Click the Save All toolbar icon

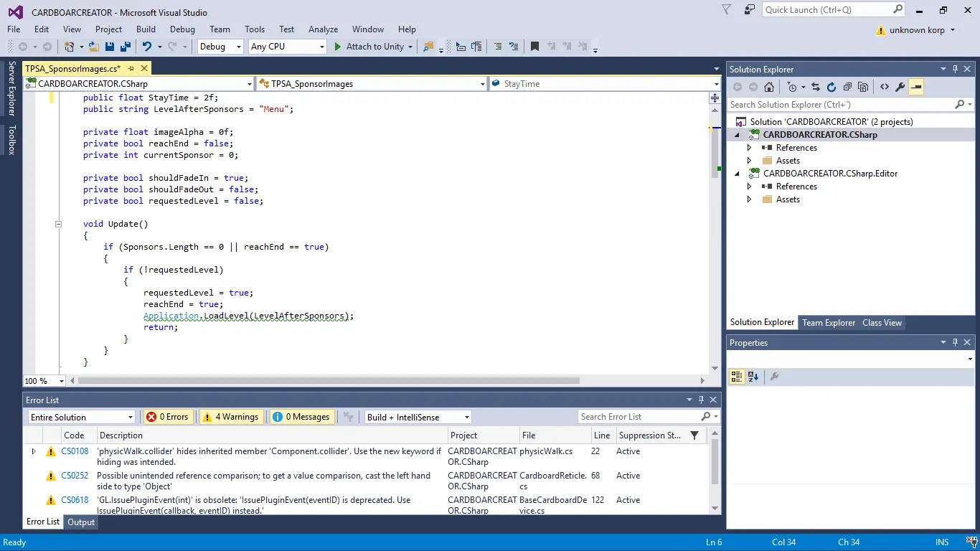point(125,47)
